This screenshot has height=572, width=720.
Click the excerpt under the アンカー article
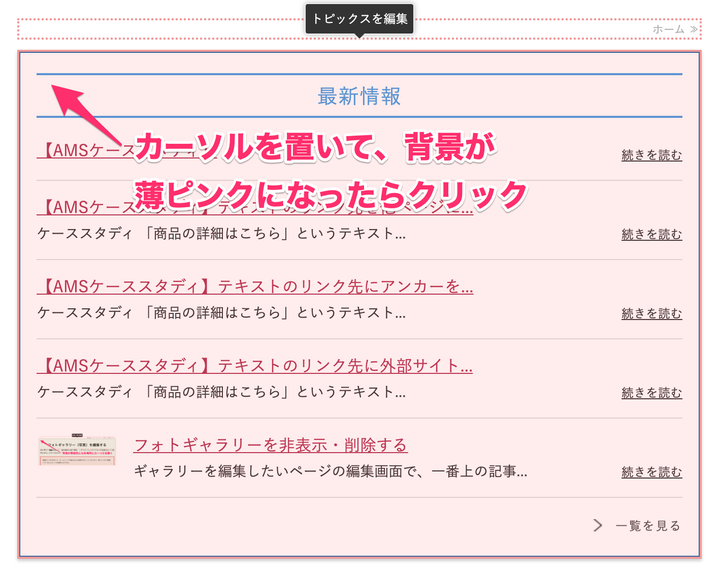click(x=221, y=312)
